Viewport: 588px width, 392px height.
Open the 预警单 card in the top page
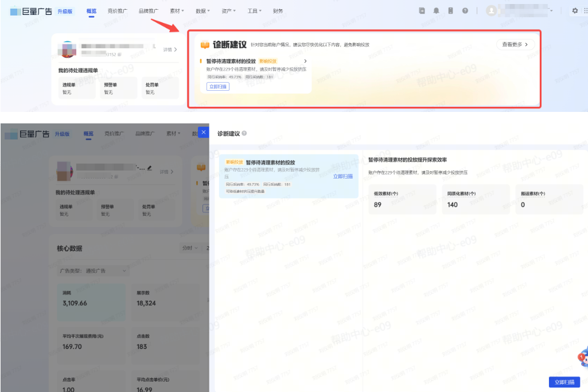point(119,88)
